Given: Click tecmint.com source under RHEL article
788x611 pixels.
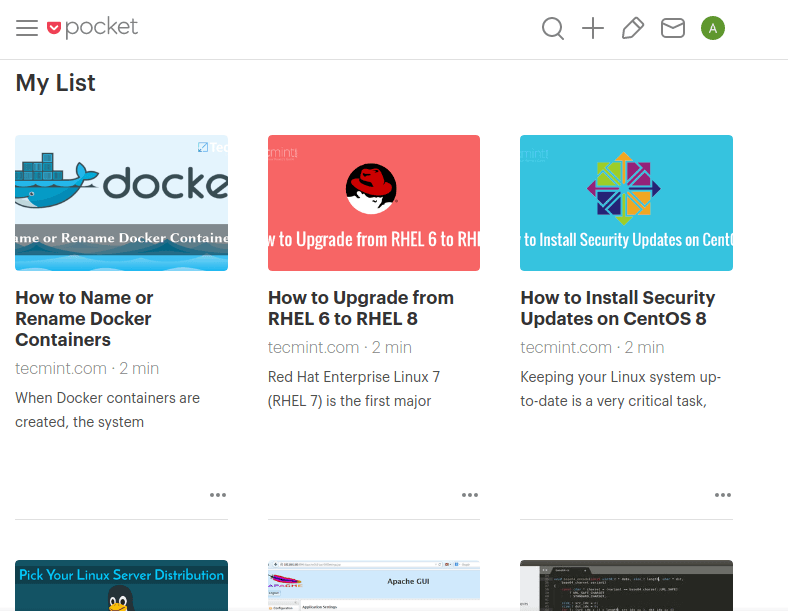Looking at the screenshot, I should 313,347.
